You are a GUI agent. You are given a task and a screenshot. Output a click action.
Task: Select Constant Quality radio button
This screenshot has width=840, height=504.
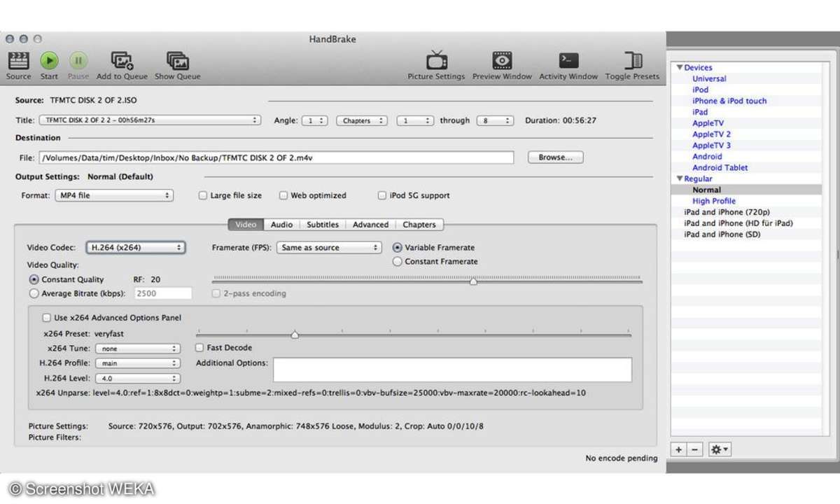click(34, 279)
